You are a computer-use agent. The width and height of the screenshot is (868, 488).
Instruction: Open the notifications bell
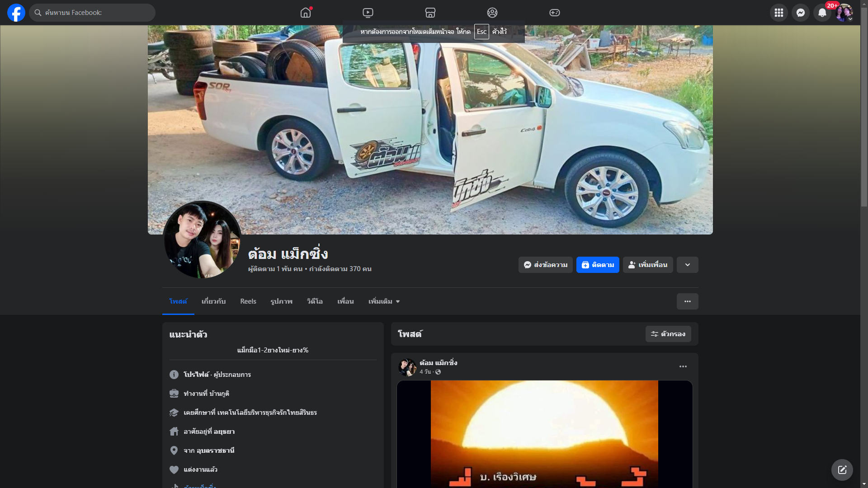[x=822, y=13]
